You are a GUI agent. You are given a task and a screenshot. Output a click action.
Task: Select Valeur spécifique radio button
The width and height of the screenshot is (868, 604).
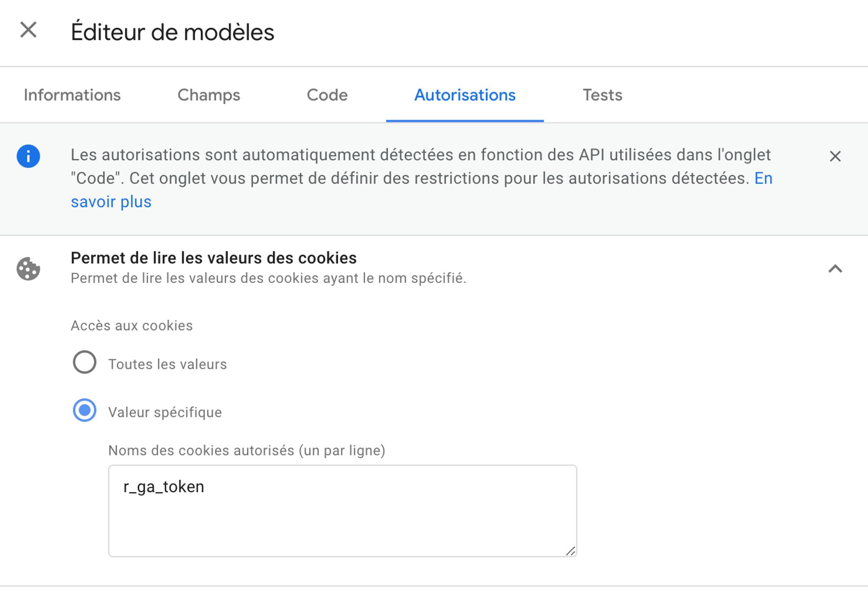click(85, 410)
